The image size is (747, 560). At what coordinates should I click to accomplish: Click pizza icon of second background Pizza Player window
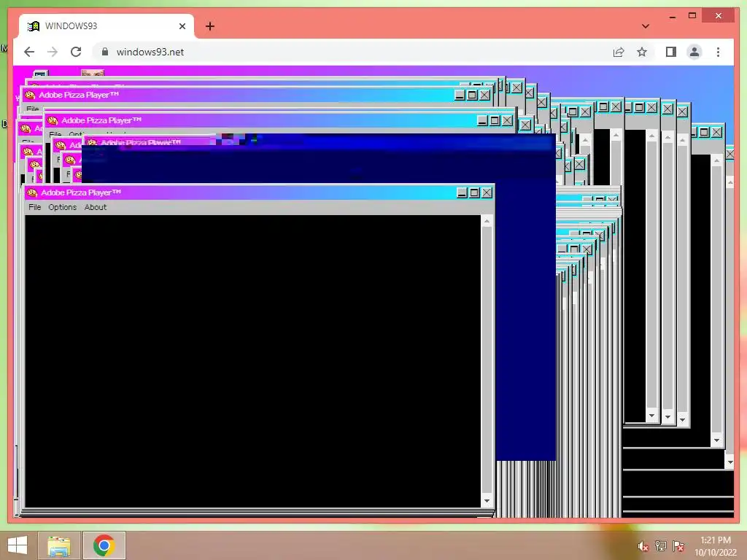[53, 120]
